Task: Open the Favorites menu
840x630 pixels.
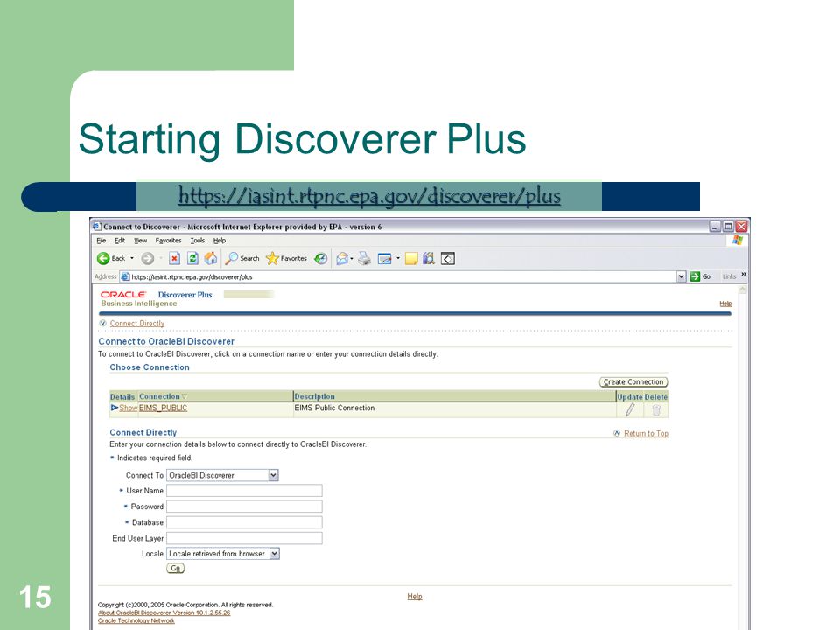Action: point(168,241)
